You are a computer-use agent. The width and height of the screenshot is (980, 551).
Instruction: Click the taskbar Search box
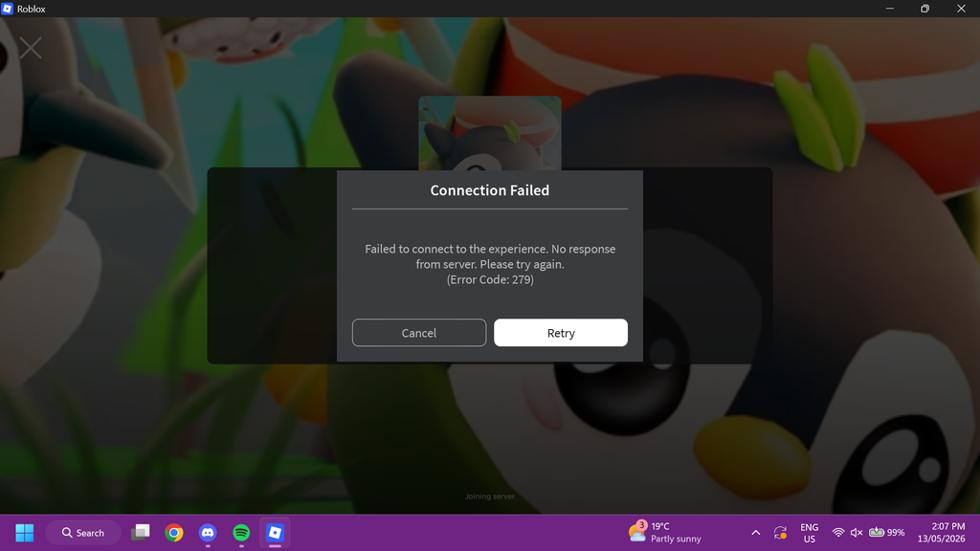point(83,533)
